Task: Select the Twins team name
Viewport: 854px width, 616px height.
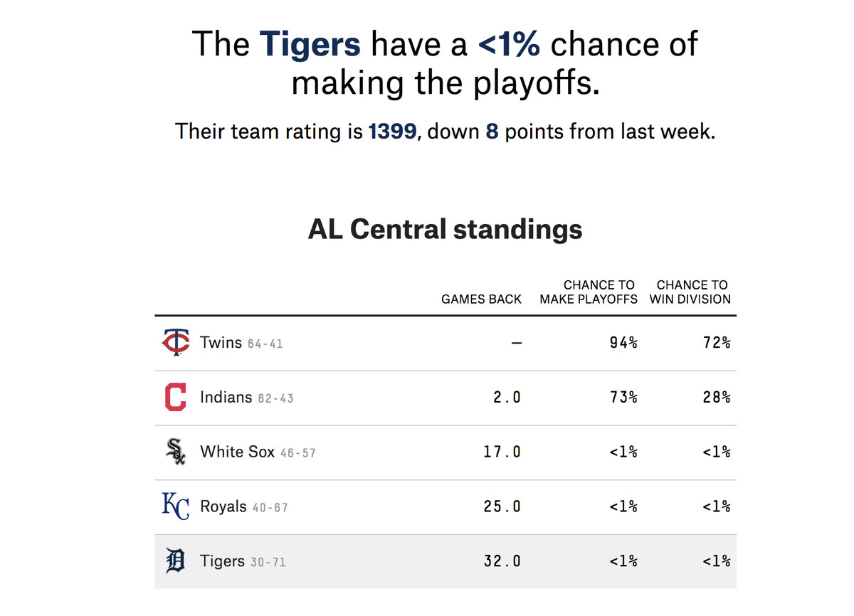Action: coord(221,342)
